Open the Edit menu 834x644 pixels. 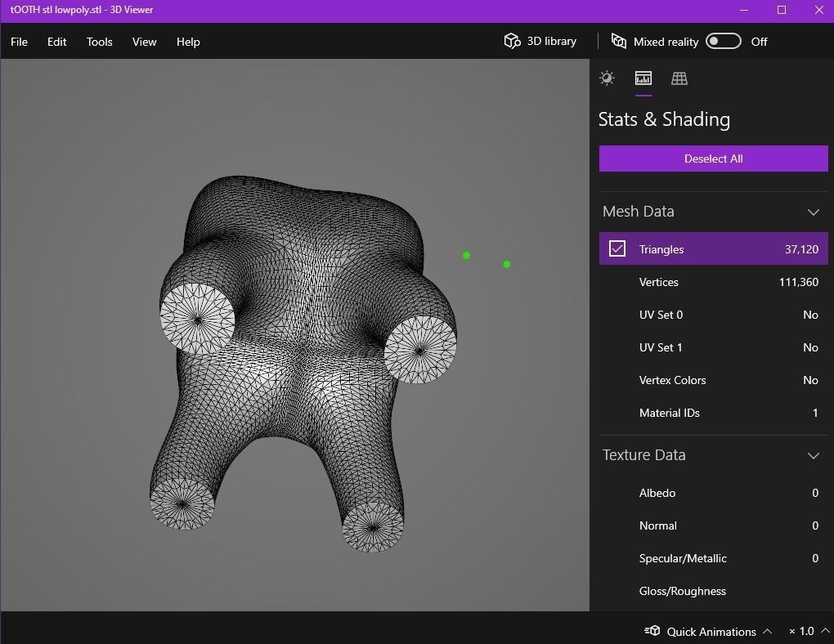tap(57, 42)
